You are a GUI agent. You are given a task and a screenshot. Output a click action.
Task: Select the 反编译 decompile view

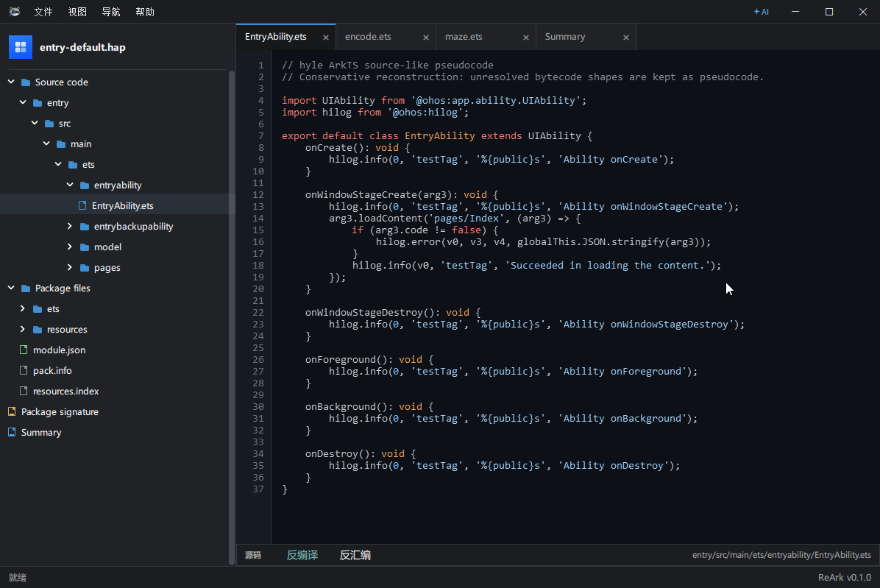click(302, 556)
